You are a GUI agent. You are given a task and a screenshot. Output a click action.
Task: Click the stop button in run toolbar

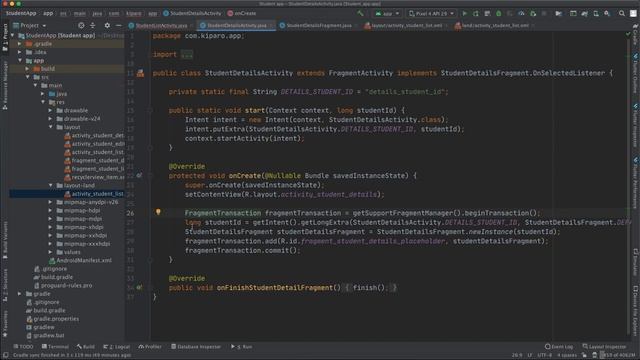544,13
